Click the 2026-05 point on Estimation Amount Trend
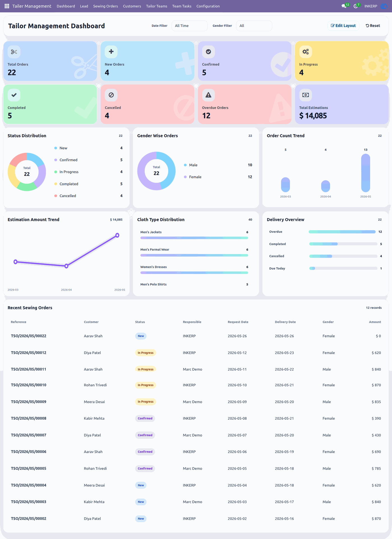Viewport: 392px width, 539px height. point(117,235)
